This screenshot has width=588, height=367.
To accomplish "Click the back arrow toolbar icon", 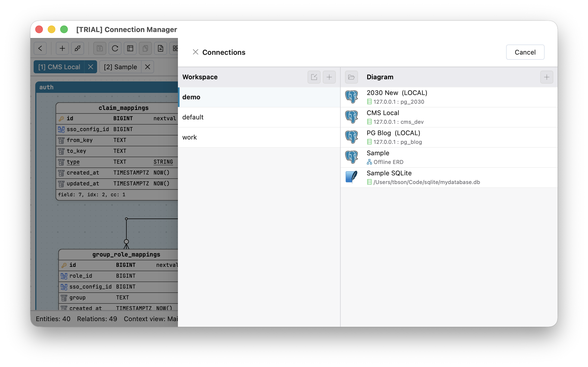I will click(x=40, y=48).
